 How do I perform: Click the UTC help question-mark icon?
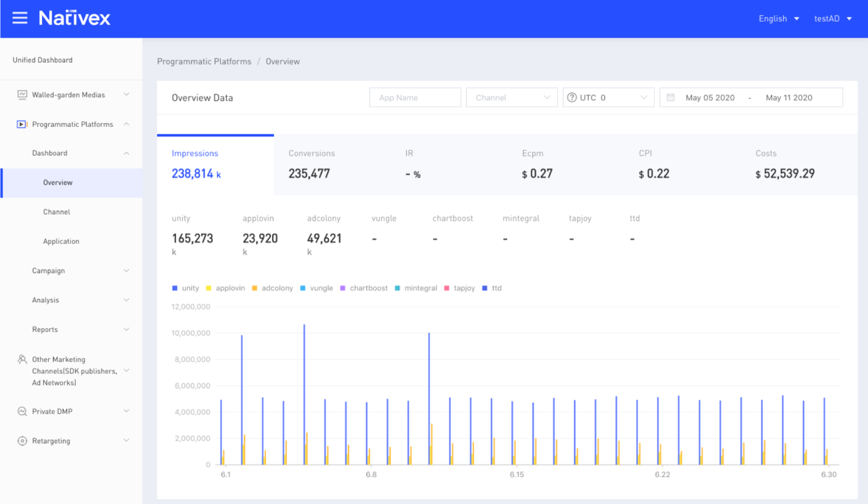pyautogui.click(x=573, y=97)
